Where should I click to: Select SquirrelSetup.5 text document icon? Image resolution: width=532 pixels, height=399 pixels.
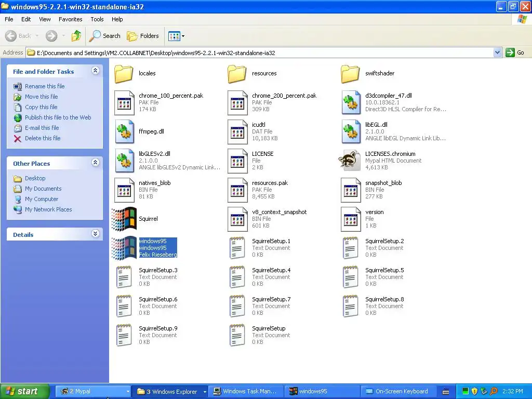click(x=350, y=277)
